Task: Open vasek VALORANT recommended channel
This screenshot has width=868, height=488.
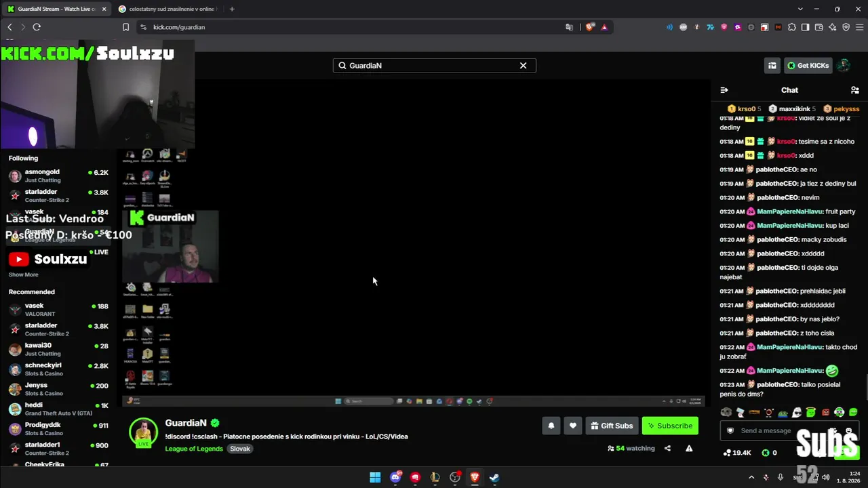Action: click(x=58, y=310)
